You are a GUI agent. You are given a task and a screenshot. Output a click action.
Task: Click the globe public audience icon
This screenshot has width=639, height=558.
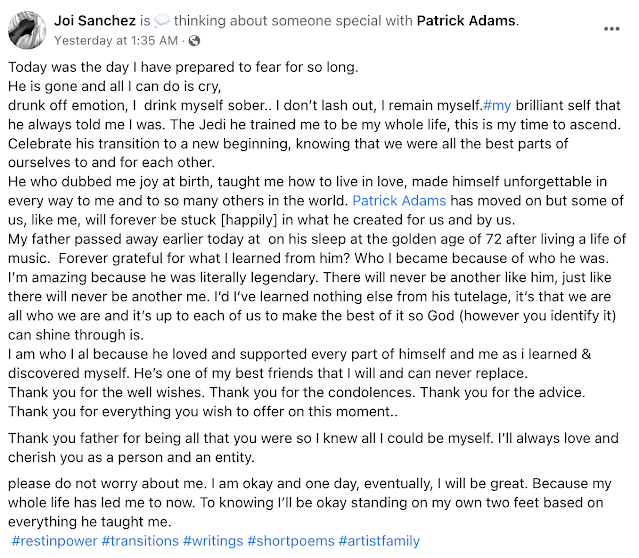(x=194, y=41)
